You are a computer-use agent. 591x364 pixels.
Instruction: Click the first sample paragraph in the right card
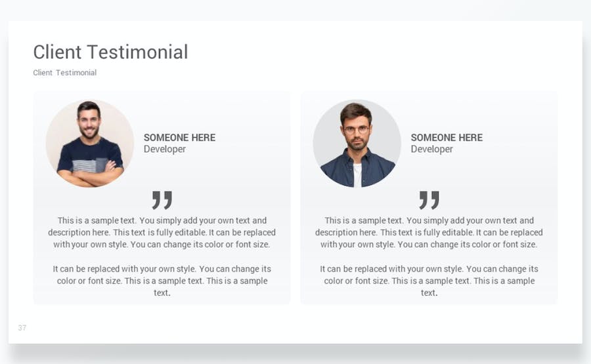coord(429,233)
